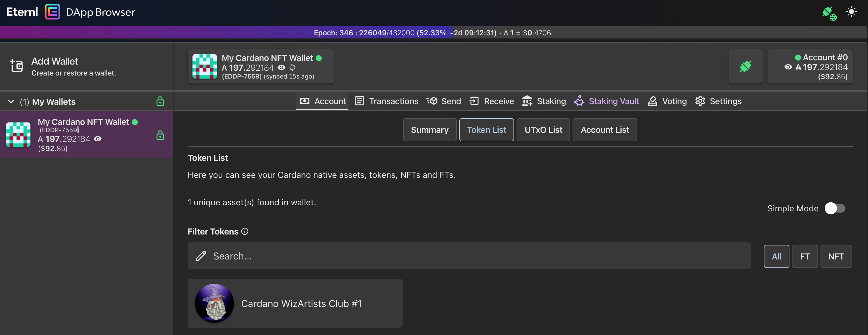Click the ₳ 1 = $0.4706 price text
The image size is (868, 335).
point(527,33)
